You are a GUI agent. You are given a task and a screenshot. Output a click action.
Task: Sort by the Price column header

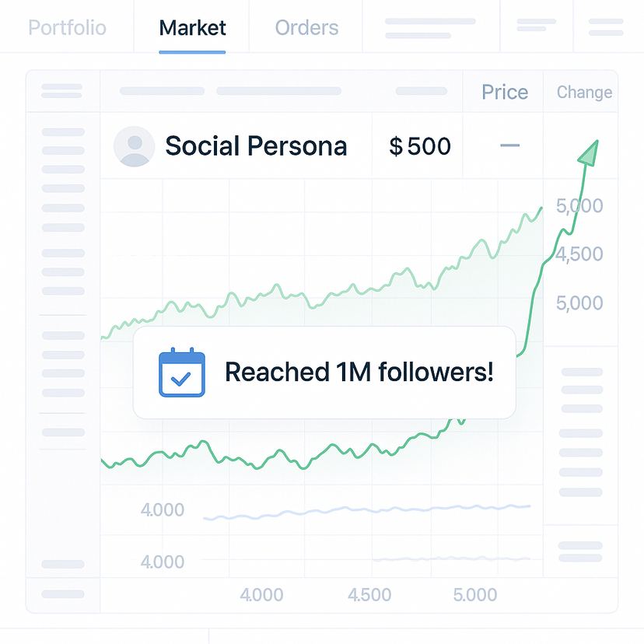[504, 92]
